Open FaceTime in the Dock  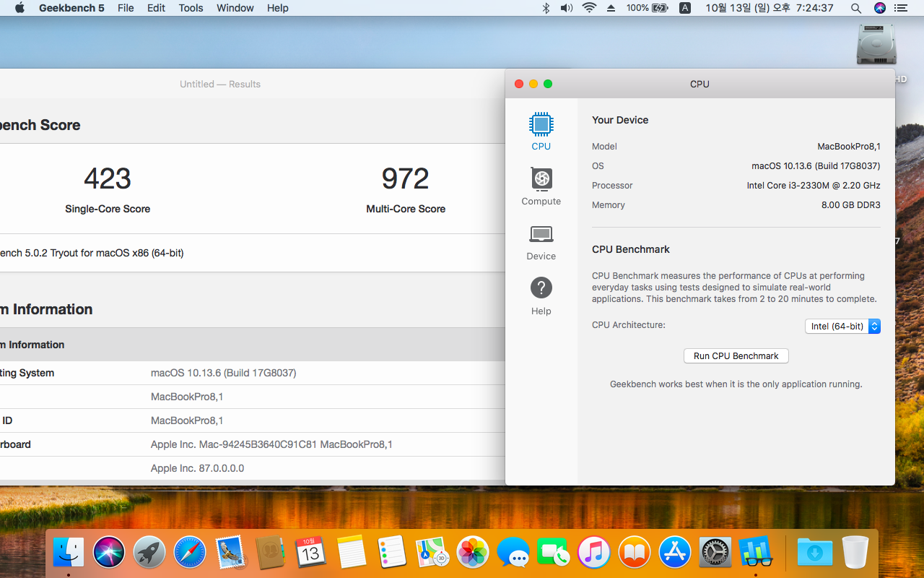[554, 553]
